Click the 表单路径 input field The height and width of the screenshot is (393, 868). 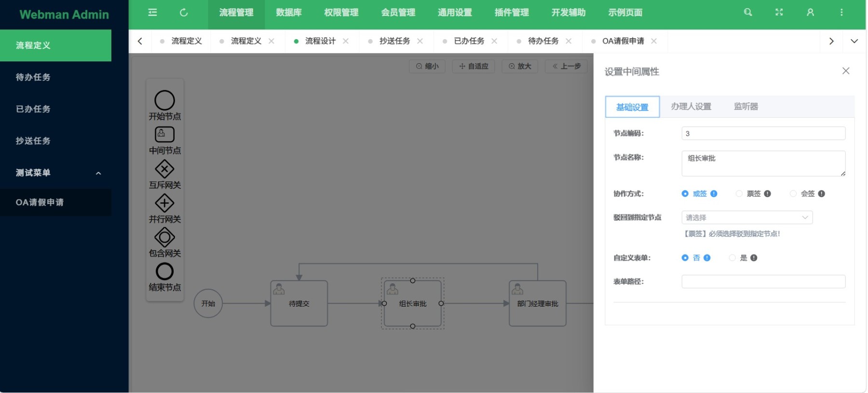[763, 281]
